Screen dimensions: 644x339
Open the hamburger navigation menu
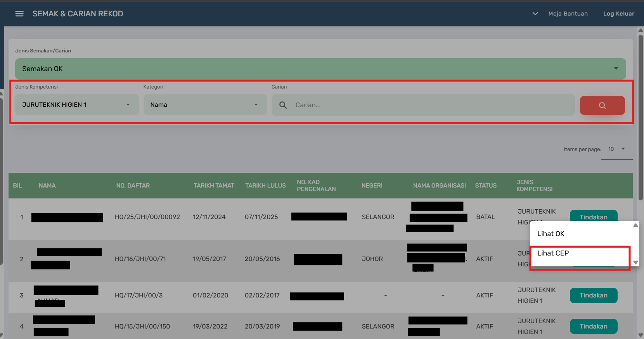[19, 14]
